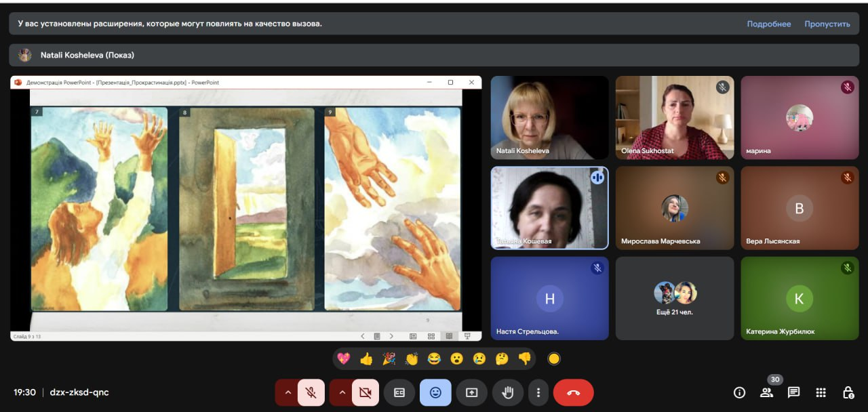Click the Подробнее link
The width and height of the screenshot is (868, 412).
pos(768,24)
